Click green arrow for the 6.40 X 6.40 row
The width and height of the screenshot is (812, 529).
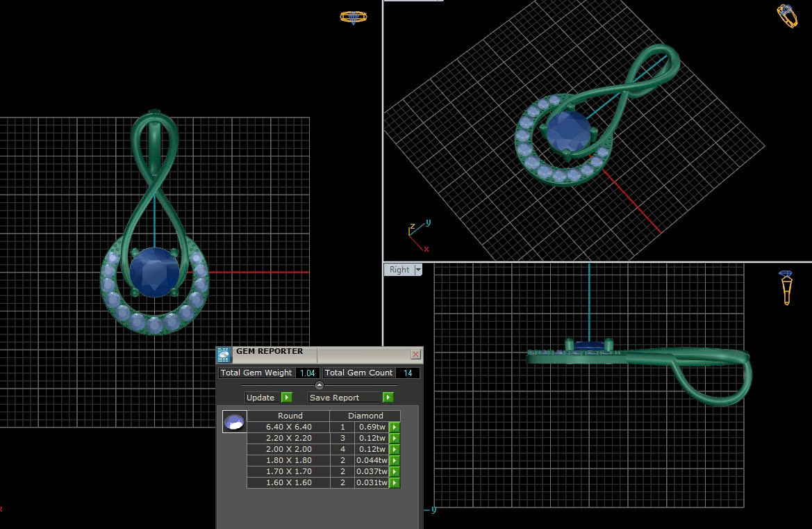click(395, 427)
